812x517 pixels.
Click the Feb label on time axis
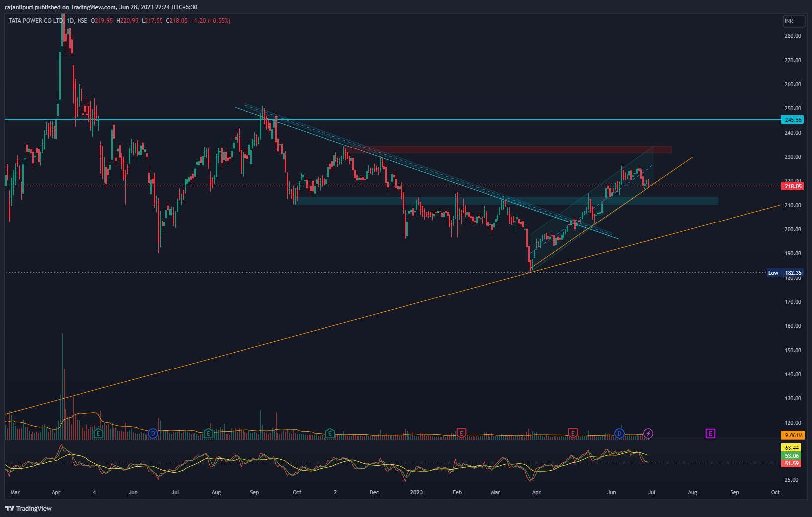click(457, 492)
